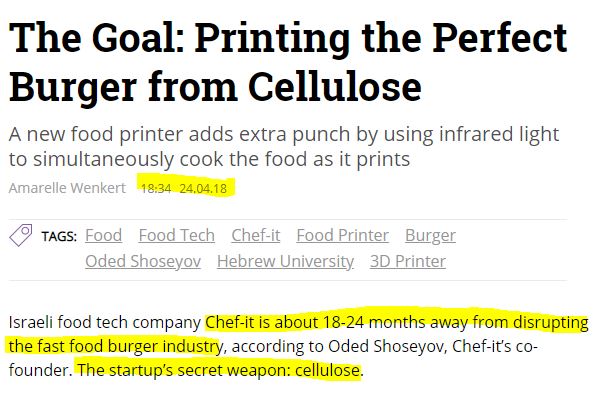Click the tag icon beside TAGS

pos(20,235)
